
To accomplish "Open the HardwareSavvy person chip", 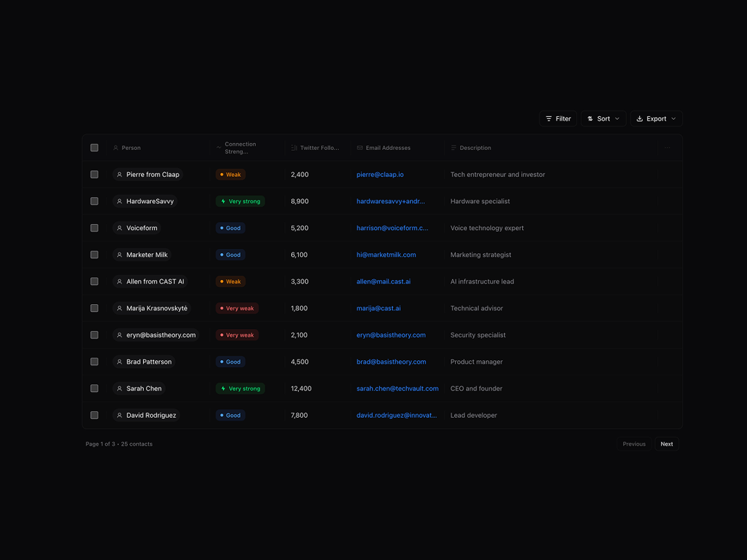I will click(x=145, y=201).
